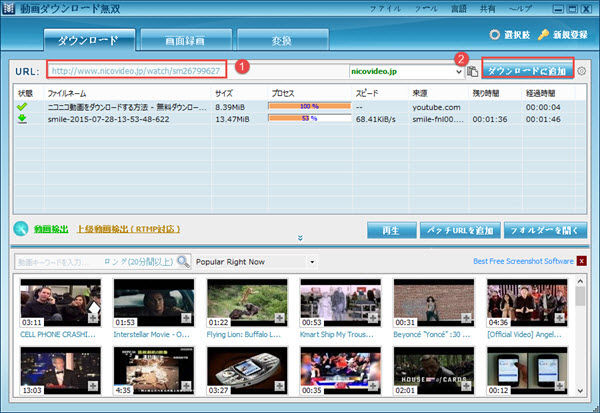Switch to the 変換 tab
This screenshot has width=600, height=413.
point(283,40)
